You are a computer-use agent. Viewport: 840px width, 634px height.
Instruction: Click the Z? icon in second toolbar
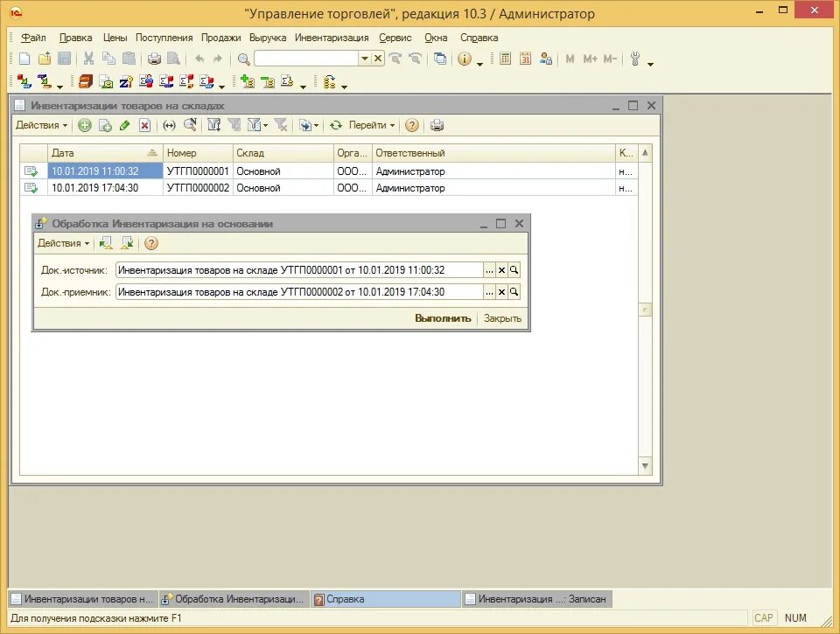tap(126, 81)
